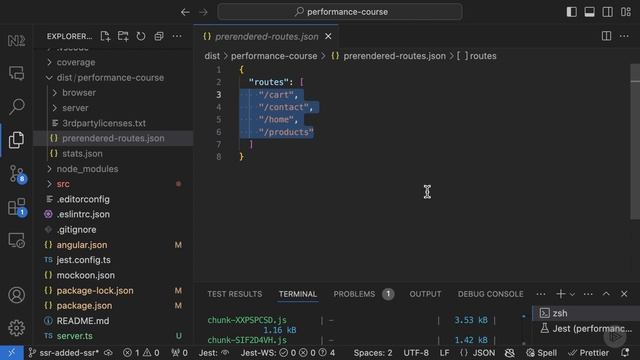Select the Jest terminal instance
Screen dimensions: 640x360
coord(586,328)
